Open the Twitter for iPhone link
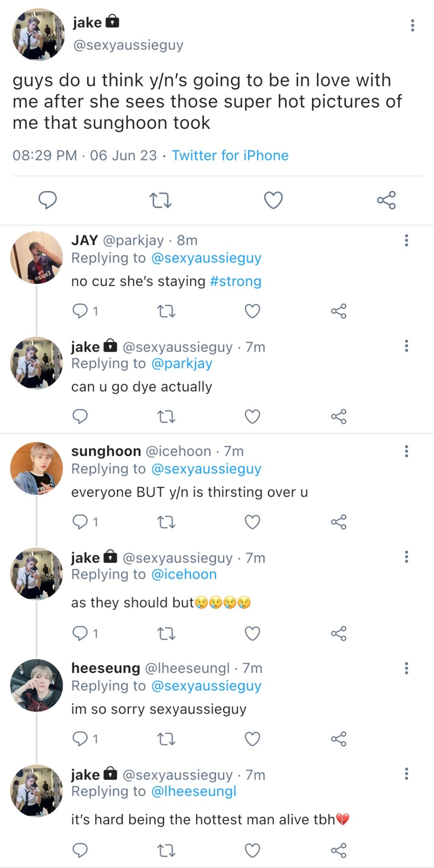 230,156
